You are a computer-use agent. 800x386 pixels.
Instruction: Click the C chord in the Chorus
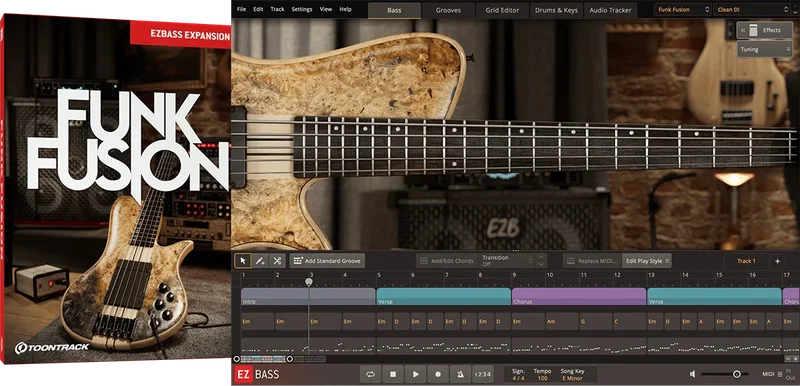coord(629,322)
